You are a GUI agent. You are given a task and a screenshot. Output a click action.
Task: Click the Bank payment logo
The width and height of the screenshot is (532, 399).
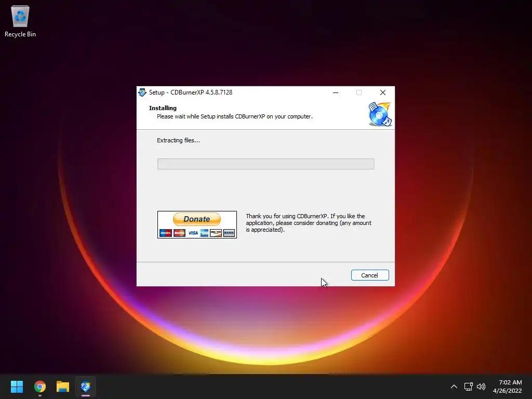point(229,233)
